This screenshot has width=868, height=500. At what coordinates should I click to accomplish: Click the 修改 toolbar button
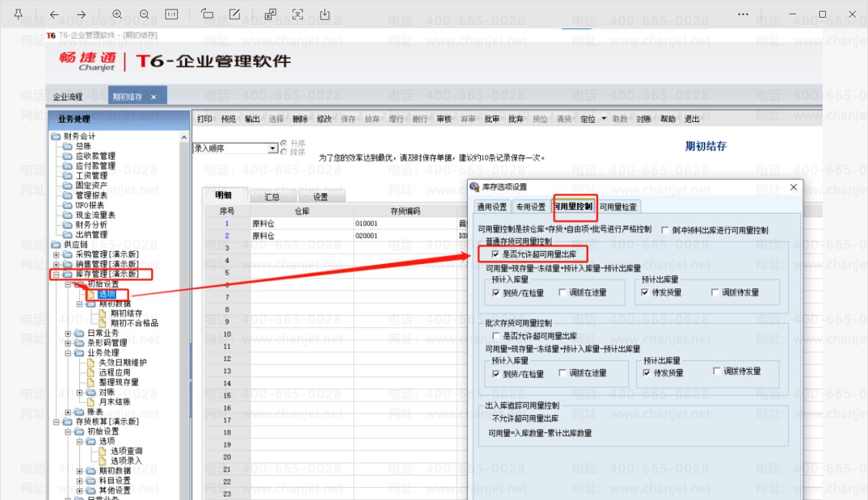coord(324,119)
